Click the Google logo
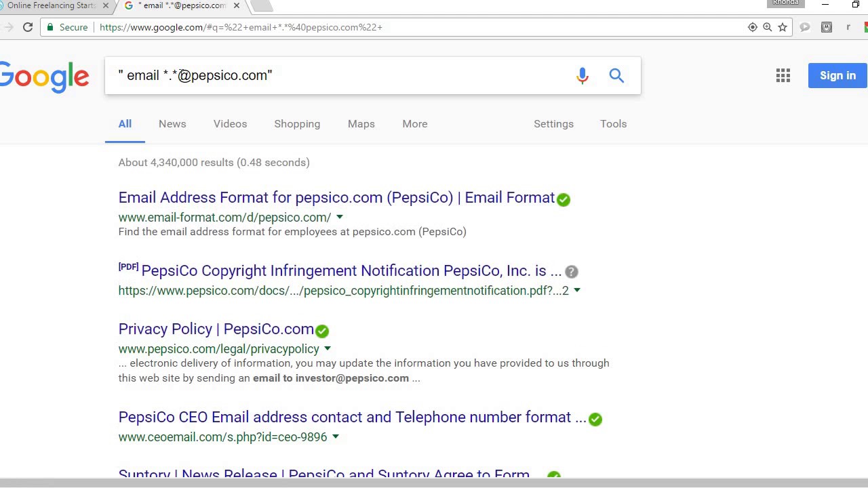 (x=43, y=77)
